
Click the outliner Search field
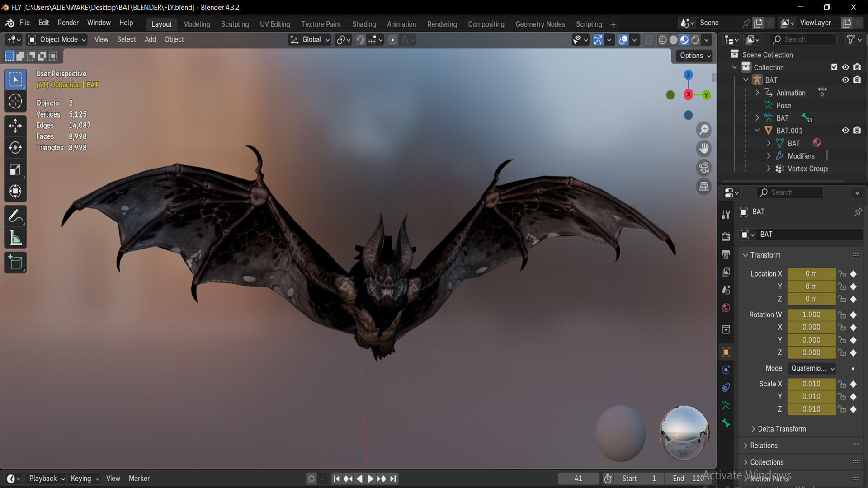pos(803,40)
